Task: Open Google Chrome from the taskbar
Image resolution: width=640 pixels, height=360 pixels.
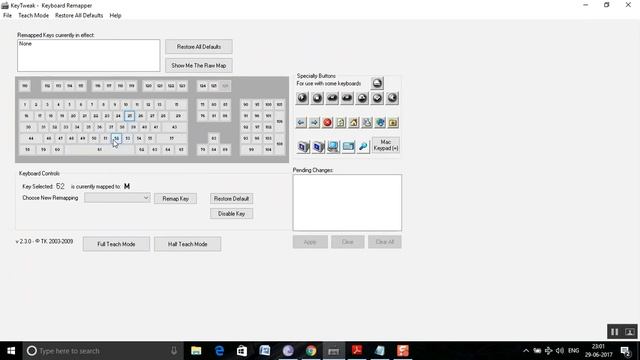Action: 311,351
